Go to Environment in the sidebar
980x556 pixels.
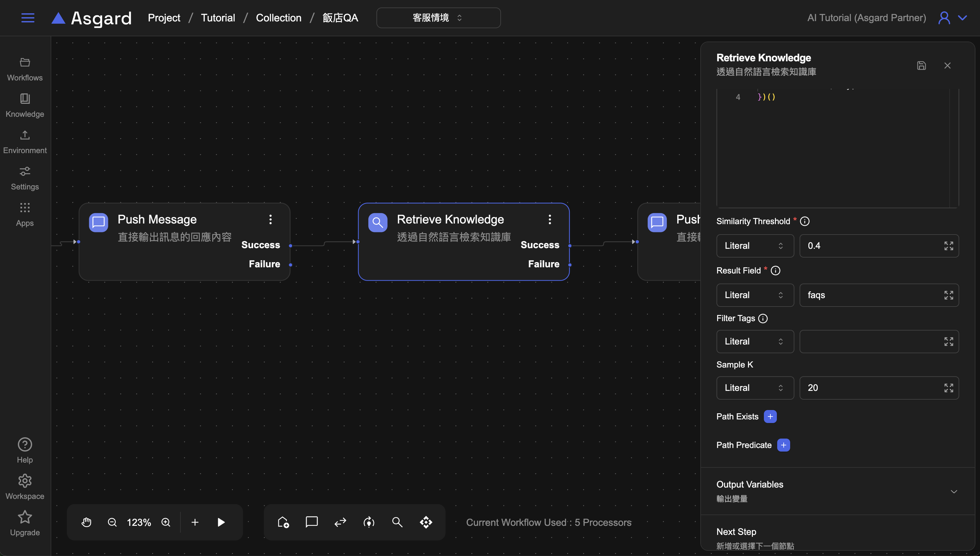pos(25,141)
